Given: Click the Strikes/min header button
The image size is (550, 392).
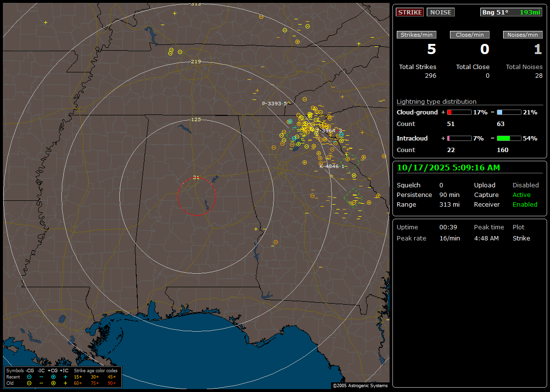Looking at the screenshot, I should [417, 35].
